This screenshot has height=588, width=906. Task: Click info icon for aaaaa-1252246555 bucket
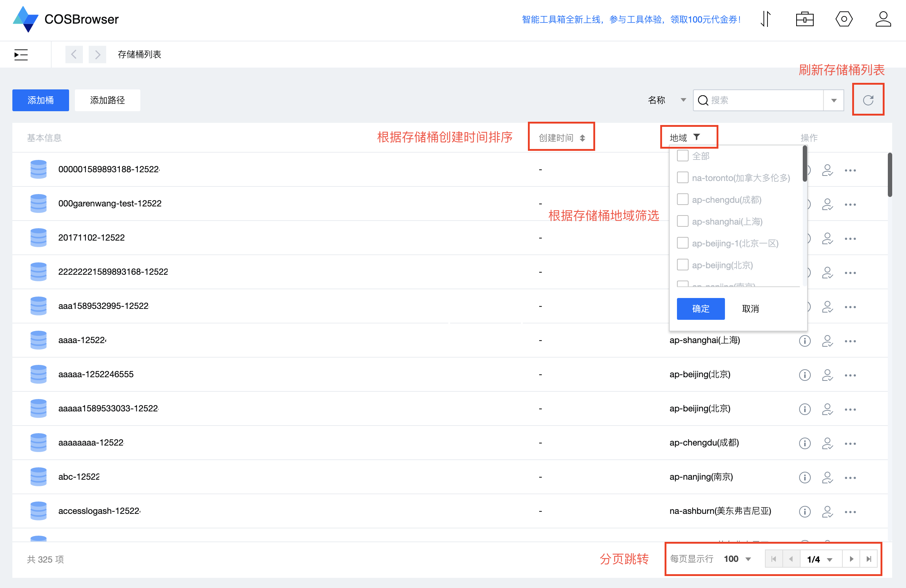tap(804, 375)
